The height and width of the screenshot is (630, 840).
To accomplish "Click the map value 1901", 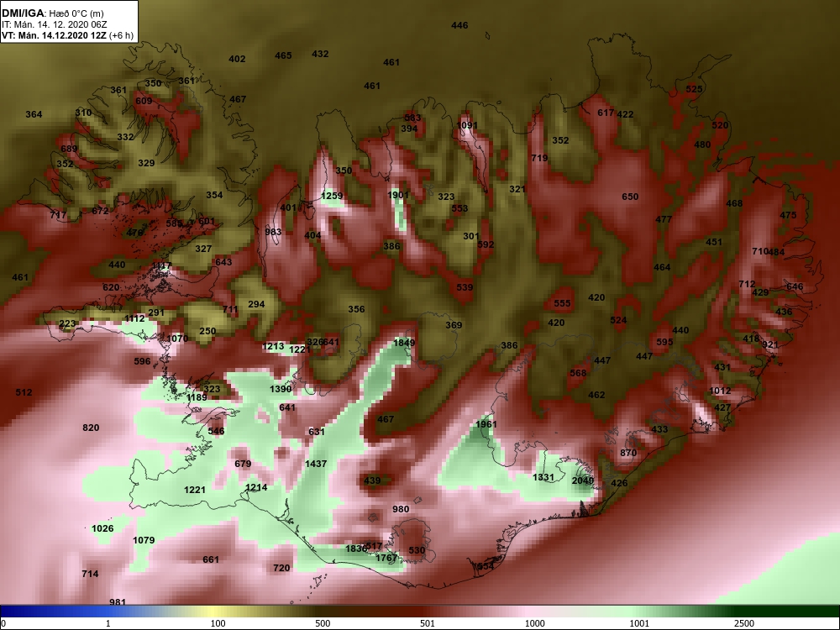I will click(398, 195).
